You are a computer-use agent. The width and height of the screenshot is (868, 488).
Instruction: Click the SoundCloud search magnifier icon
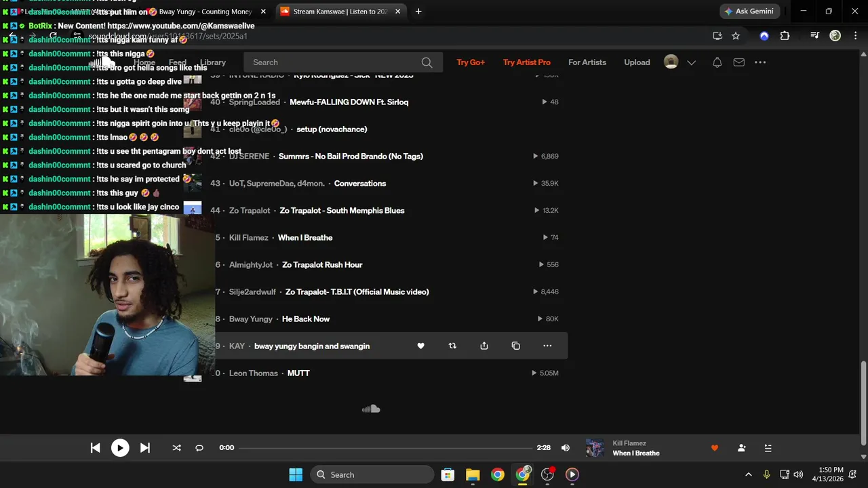pos(427,62)
